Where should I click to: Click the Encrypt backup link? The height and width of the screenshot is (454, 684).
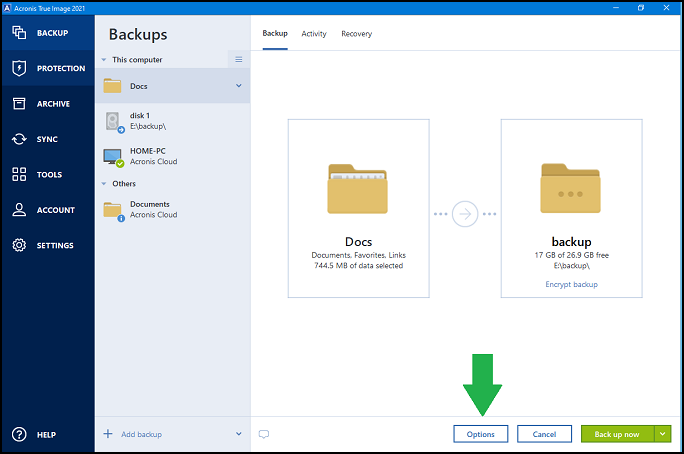pyautogui.click(x=571, y=284)
